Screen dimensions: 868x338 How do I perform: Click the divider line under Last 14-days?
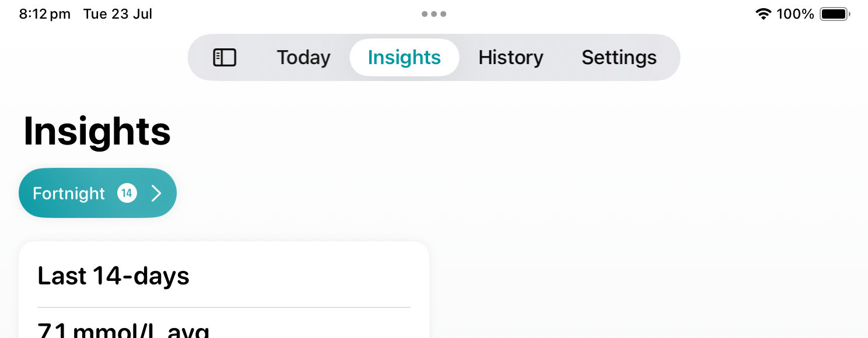[x=224, y=307]
